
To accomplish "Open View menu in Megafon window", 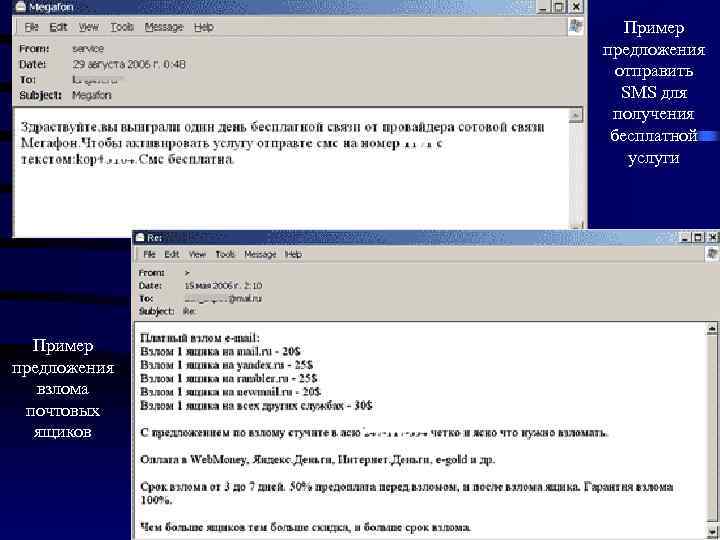I will [89, 27].
